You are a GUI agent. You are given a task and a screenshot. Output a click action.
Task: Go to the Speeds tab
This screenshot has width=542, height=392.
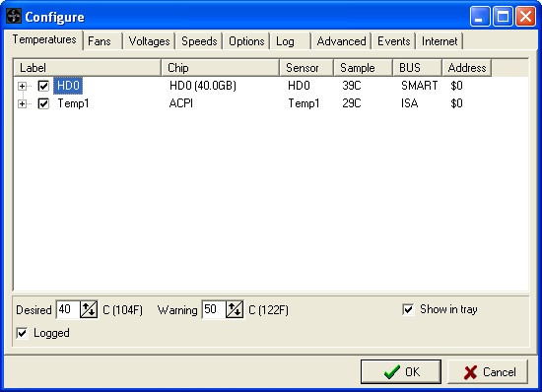click(x=199, y=41)
